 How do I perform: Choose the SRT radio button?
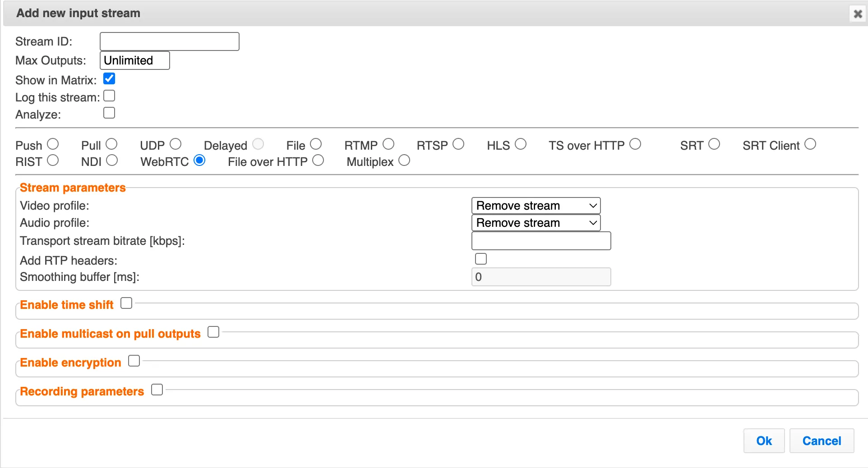[x=714, y=144]
